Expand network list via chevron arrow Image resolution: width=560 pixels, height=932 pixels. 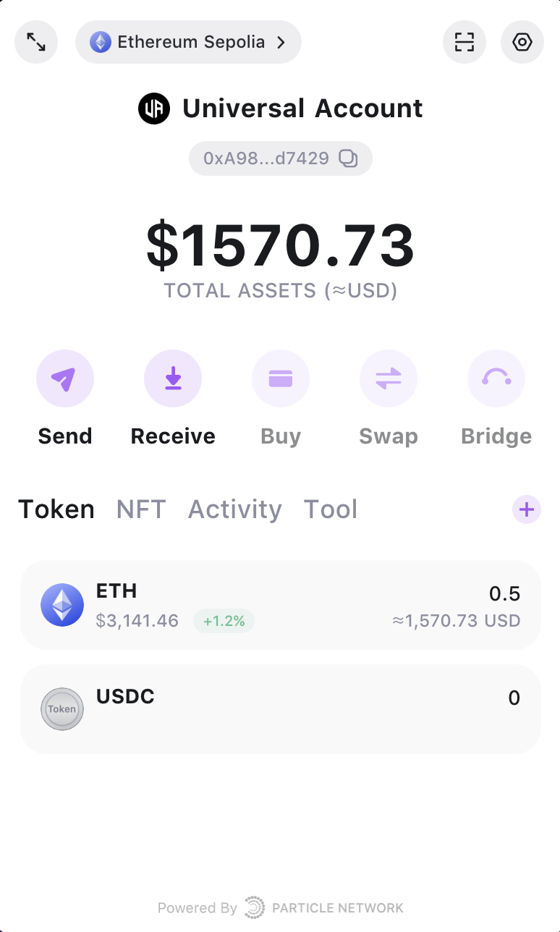281,42
